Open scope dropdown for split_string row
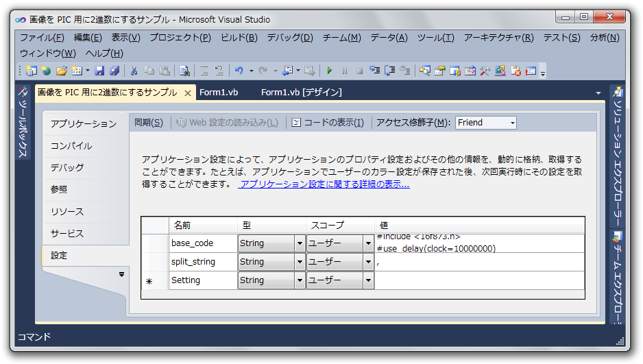Viewport: 643px width, 364px height. pyautogui.click(x=368, y=262)
